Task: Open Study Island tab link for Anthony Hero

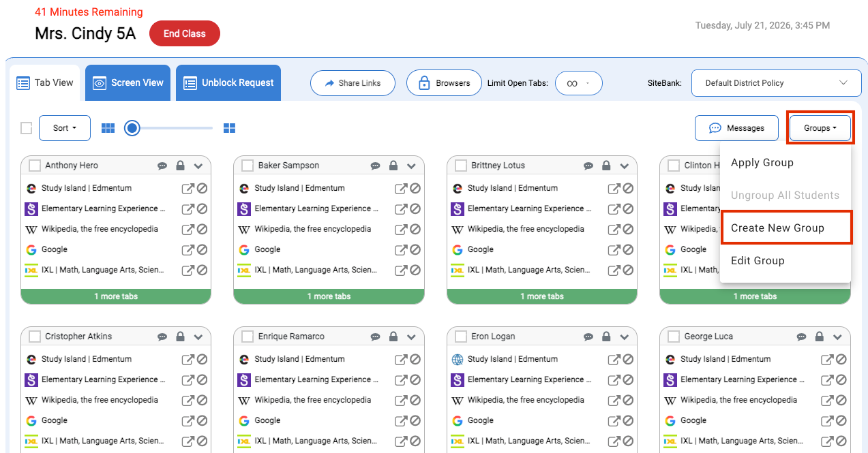Action: tap(188, 189)
